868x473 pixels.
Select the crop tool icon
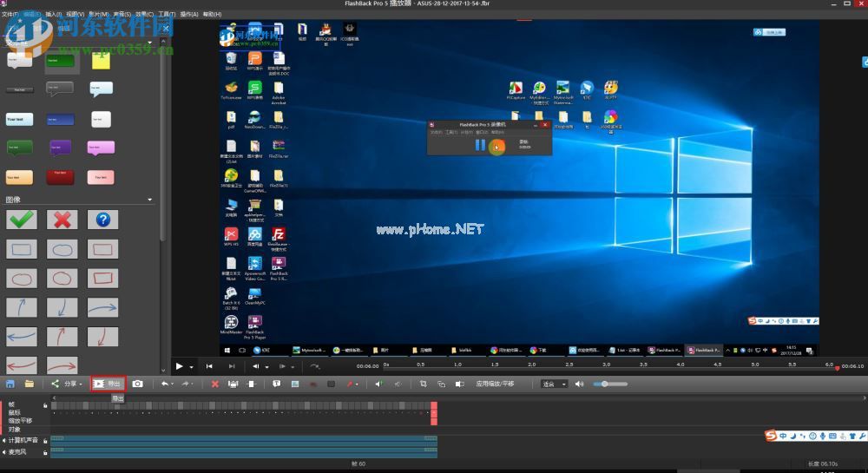(423, 384)
